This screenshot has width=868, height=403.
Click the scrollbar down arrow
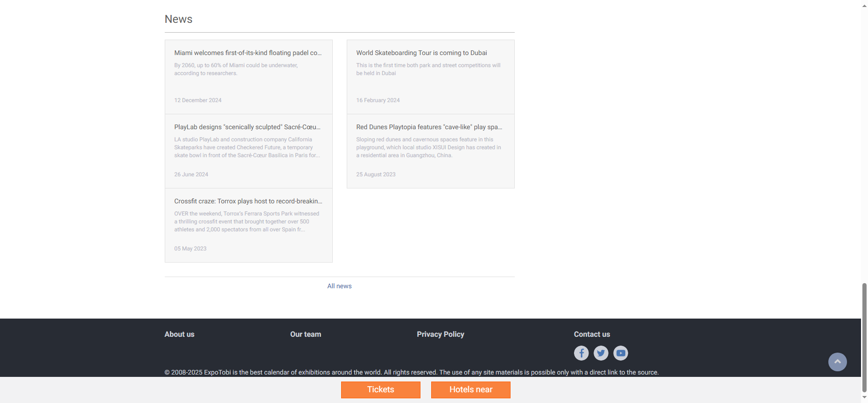click(x=864, y=397)
